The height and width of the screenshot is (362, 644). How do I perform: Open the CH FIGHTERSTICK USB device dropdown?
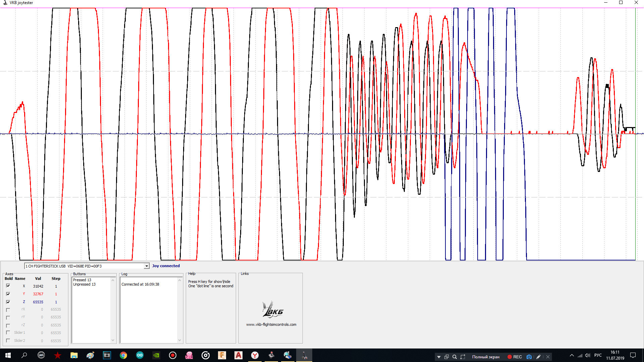point(147,266)
